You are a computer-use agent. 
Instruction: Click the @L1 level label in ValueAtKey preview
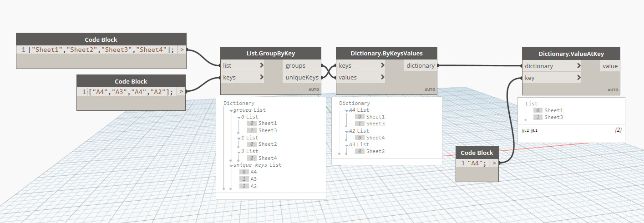click(534, 130)
